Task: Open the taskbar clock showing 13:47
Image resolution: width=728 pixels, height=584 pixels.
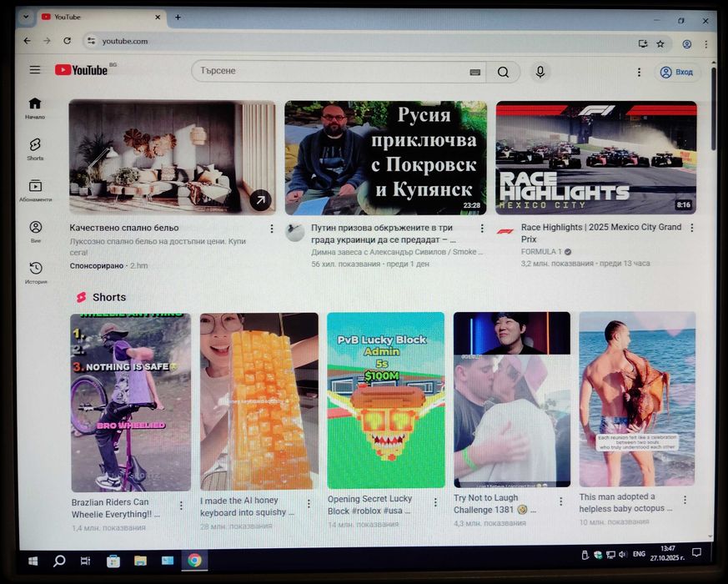Action: click(x=667, y=553)
